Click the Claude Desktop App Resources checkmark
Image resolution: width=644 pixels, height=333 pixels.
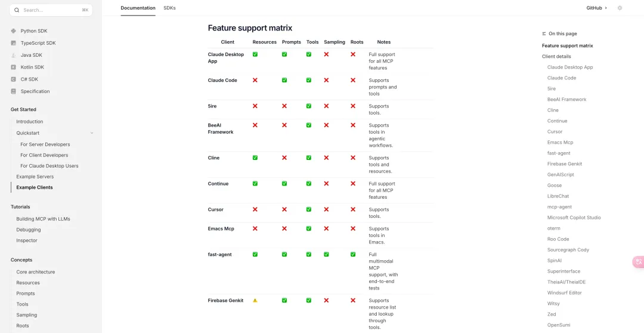coord(255,54)
